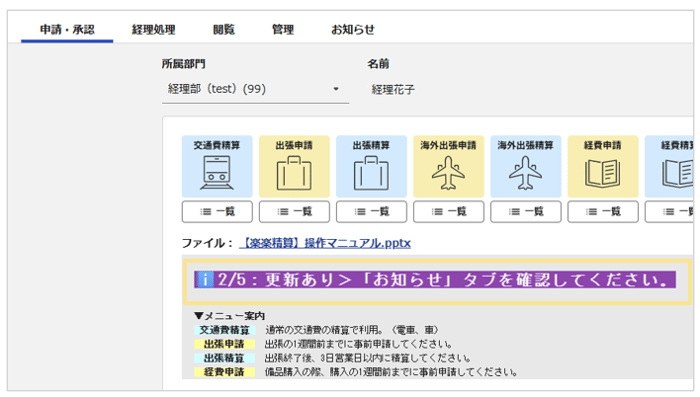Show the 一覧 list under 経費申請

603,212
